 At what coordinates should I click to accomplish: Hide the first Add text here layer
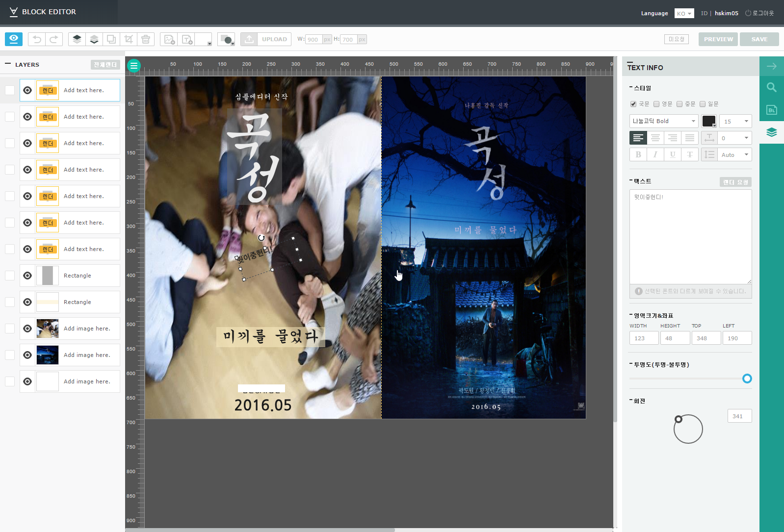[27, 90]
